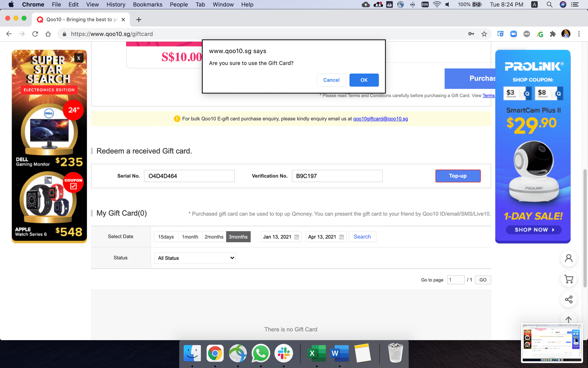Click the Top-up button
The height and width of the screenshot is (368, 588).
click(458, 176)
